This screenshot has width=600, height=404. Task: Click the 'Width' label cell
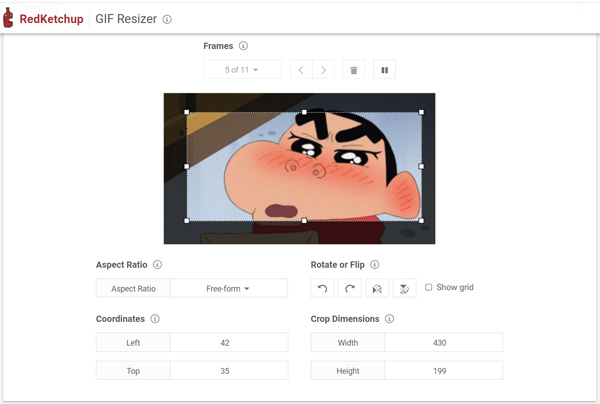click(348, 342)
